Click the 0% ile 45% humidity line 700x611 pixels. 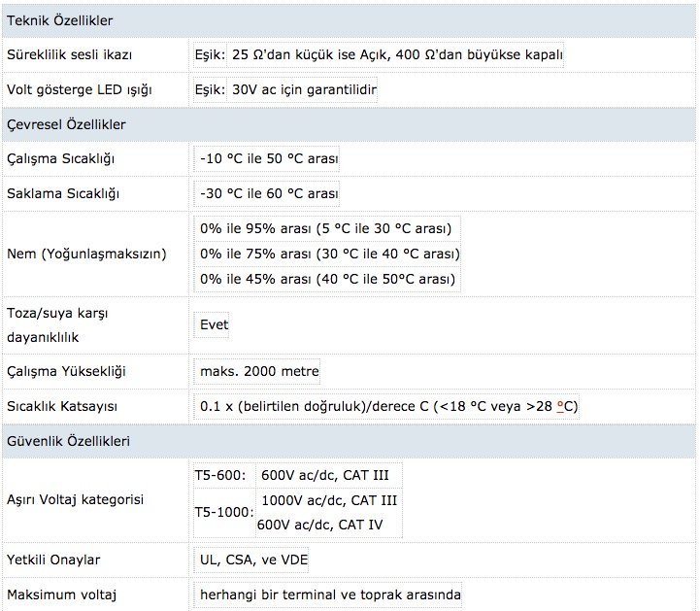(327, 279)
